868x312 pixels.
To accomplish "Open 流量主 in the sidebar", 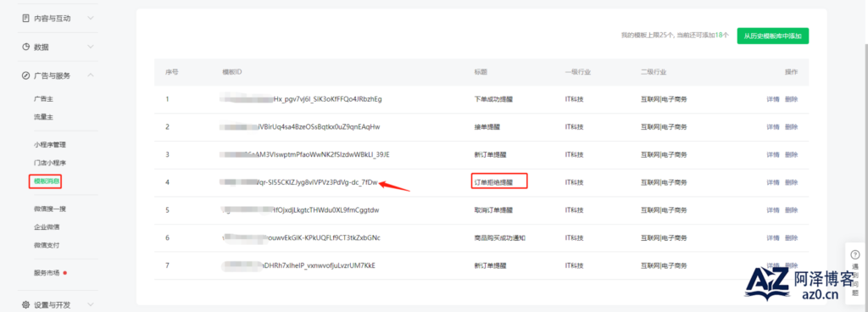I will [43, 117].
